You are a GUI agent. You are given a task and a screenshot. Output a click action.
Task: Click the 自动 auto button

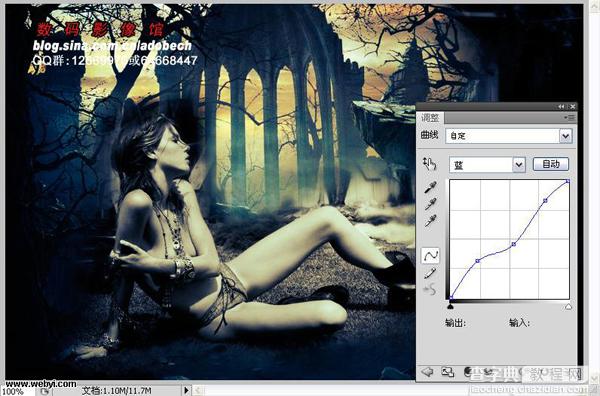tap(551, 164)
